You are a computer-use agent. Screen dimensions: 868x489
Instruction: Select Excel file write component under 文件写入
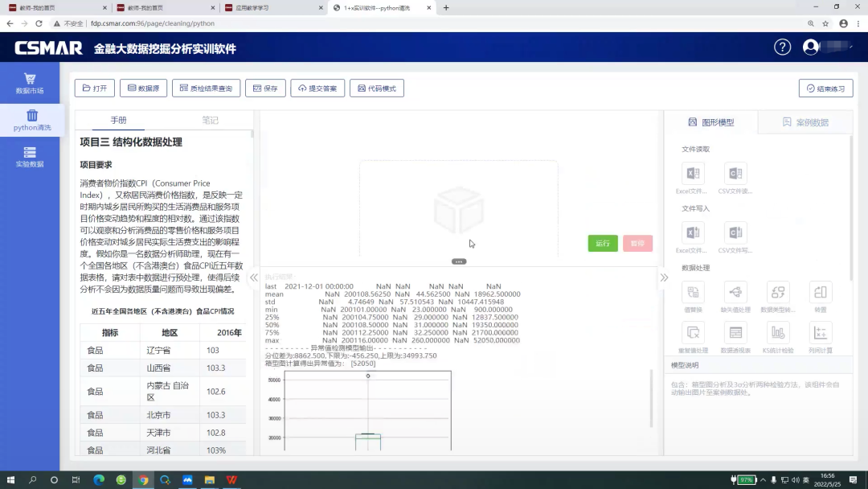click(x=693, y=233)
